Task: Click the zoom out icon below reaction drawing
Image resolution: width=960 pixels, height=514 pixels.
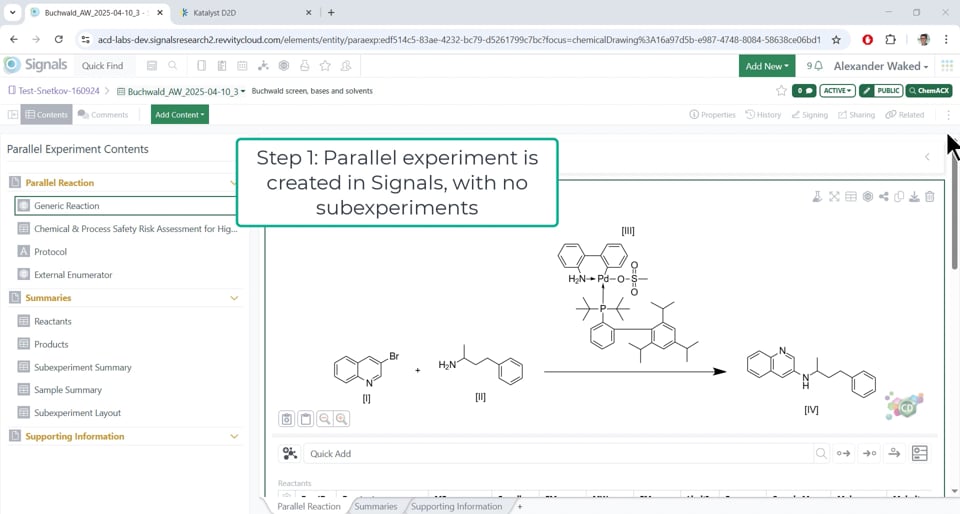Action: [x=324, y=419]
